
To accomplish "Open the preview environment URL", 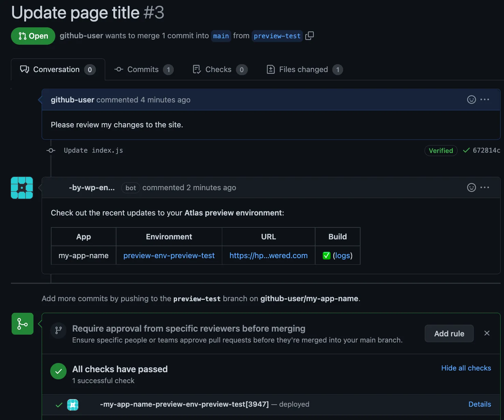I will click(x=268, y=255).
